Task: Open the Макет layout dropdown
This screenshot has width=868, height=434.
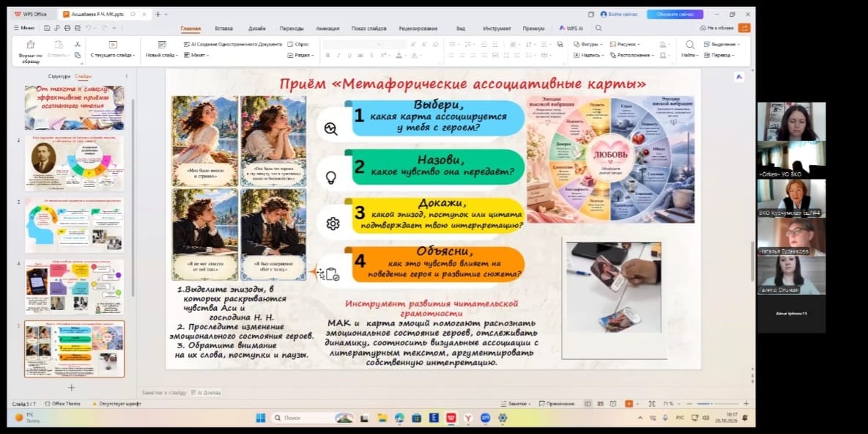Action: click(x=196, y=56)
